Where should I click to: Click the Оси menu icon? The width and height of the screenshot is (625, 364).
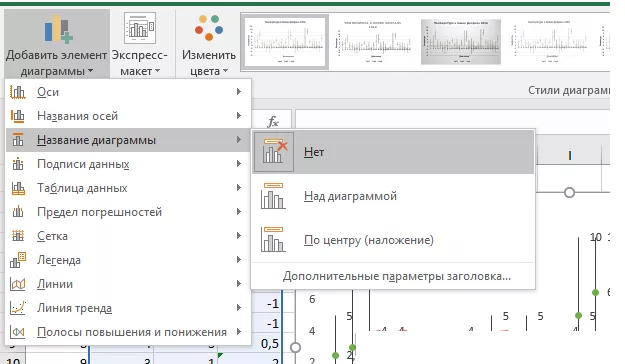coord(18,92)
